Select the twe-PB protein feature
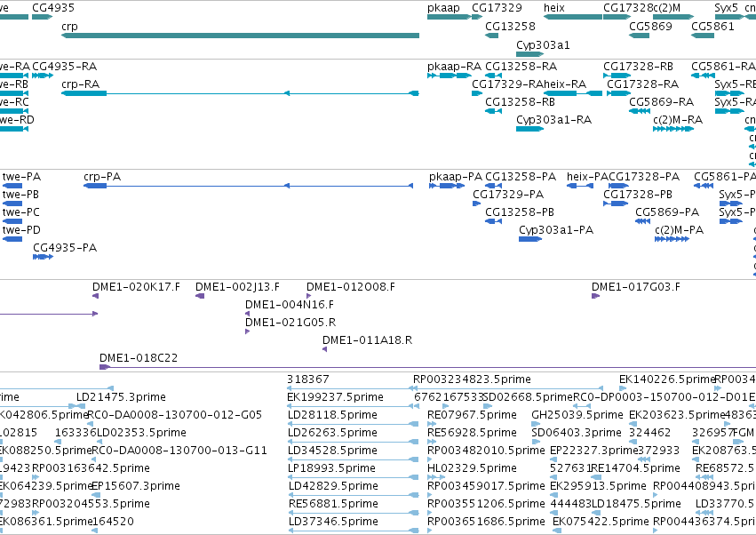 (12, 204)
